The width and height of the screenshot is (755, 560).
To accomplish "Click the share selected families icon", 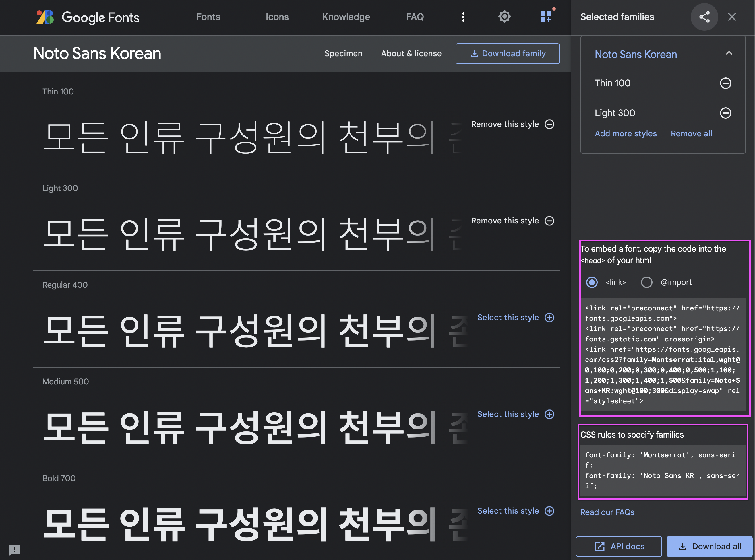I will (x=704, y=17).
